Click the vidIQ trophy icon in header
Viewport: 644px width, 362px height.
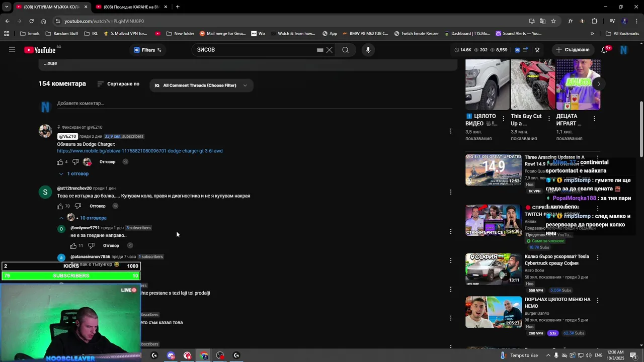point(537,50)
